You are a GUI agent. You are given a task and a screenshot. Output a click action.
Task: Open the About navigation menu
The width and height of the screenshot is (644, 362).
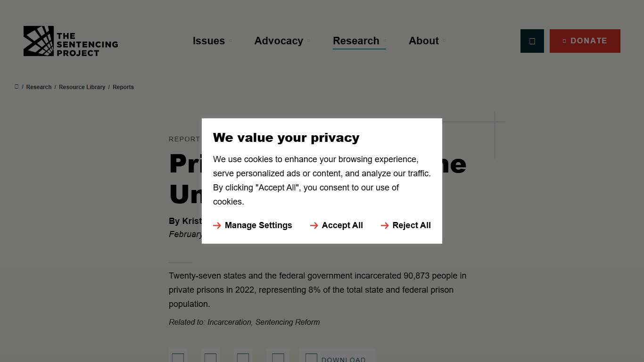point(423,41)
